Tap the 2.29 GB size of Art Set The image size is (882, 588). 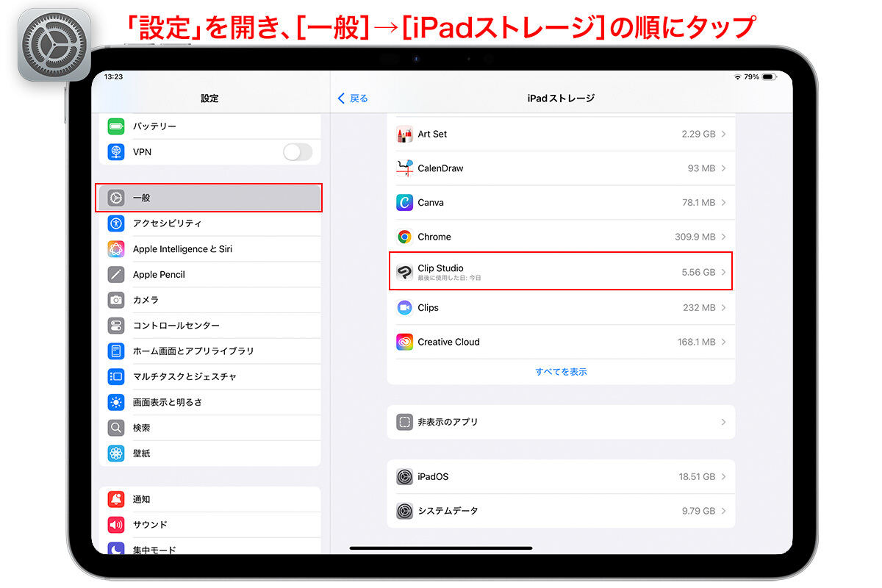(x=698, y=135)
